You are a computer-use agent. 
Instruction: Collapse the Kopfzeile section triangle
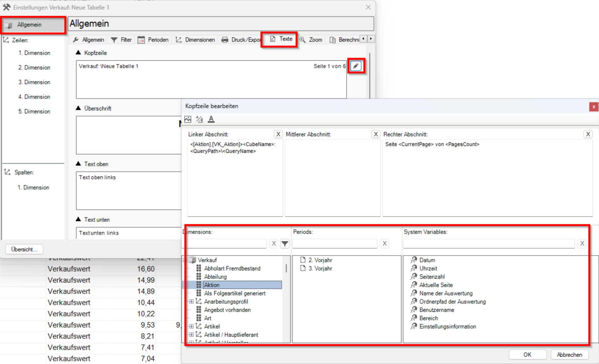pos(78,52)
